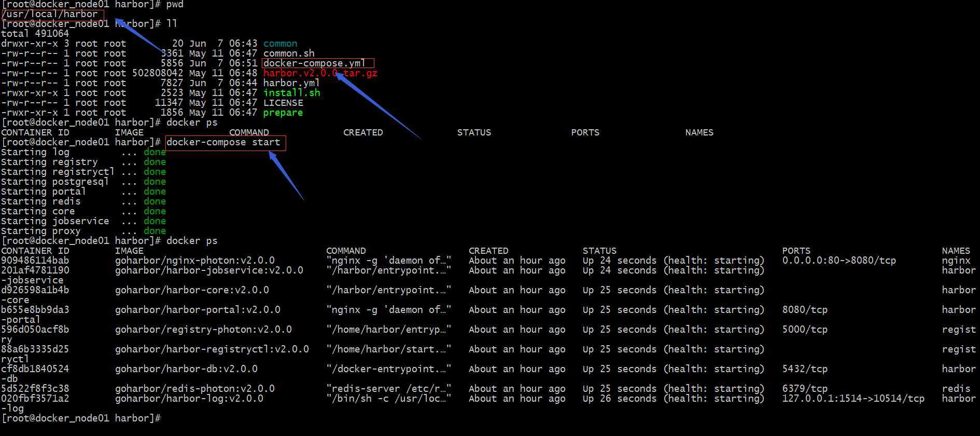The width and height of the screenshot is (980, 436).
Task: Select container ID 909486114bab
Action: click(x=35, y=261)
